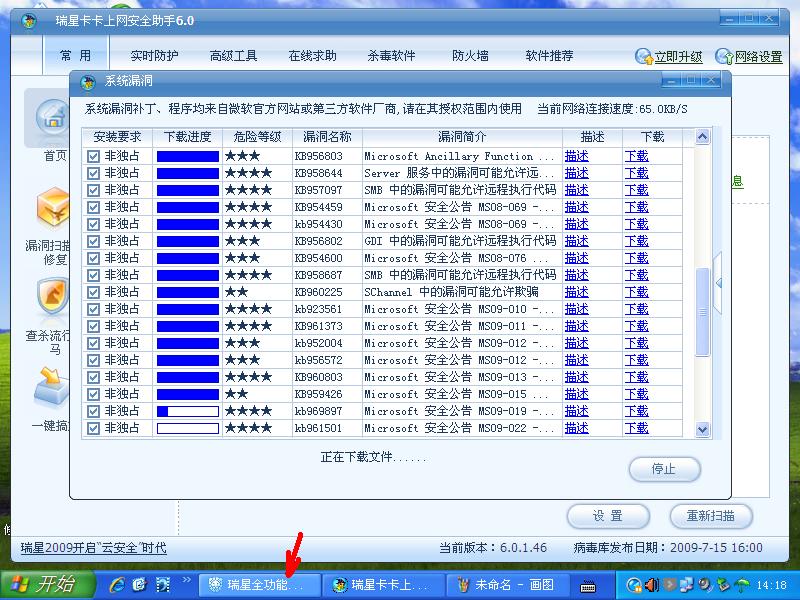Click the vulnerability list scrollbar thumb
Image resolution: width=800 pixels, height=600 pixels.
[x=703, y=312]
